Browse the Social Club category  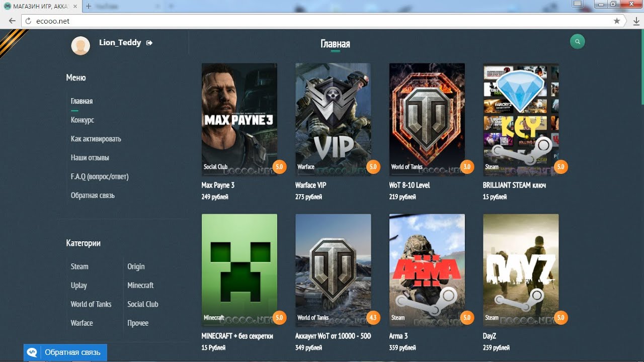tap(143, 304)
